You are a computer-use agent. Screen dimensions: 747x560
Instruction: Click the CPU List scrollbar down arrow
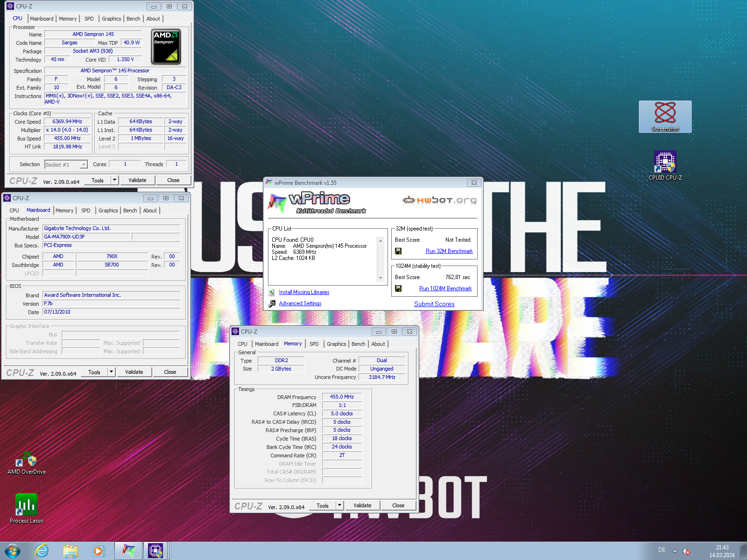tap(381, 278)
